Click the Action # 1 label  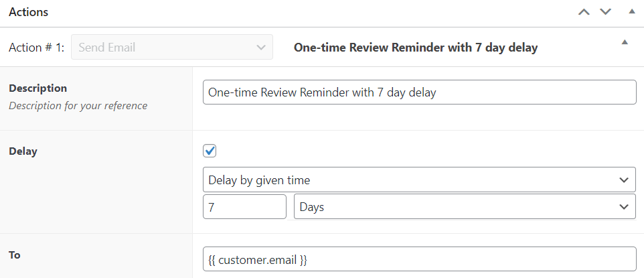[x=36, y=48]
